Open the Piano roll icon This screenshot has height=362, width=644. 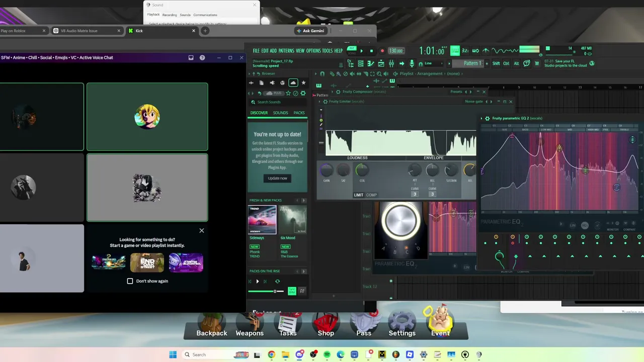(370, 63)
